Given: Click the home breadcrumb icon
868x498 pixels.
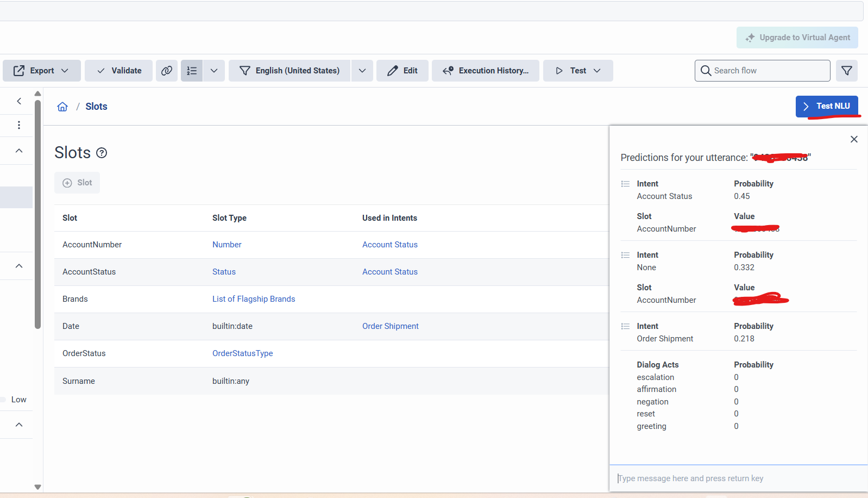Looking at the screenshot, I should pos(62,107).
